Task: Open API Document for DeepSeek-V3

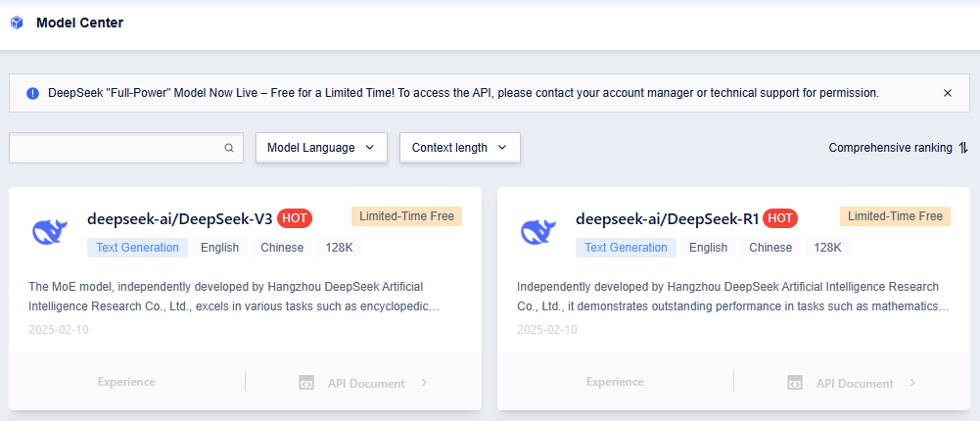Action: pos(366,384)
